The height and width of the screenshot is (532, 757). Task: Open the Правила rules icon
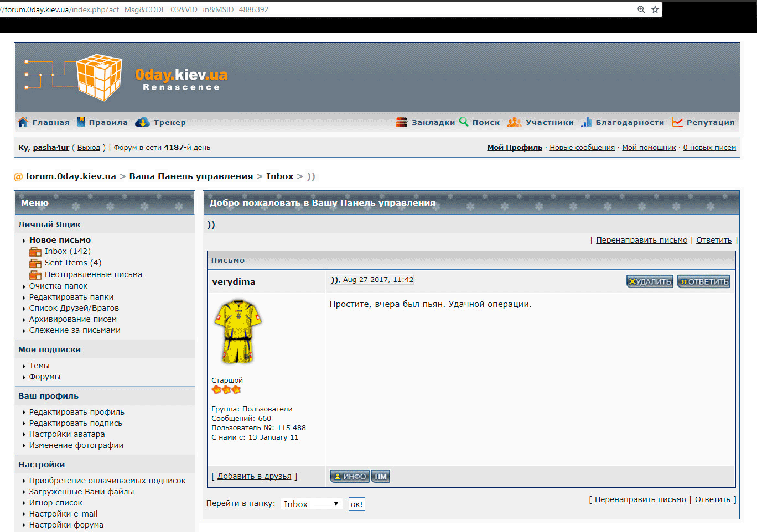81,122
